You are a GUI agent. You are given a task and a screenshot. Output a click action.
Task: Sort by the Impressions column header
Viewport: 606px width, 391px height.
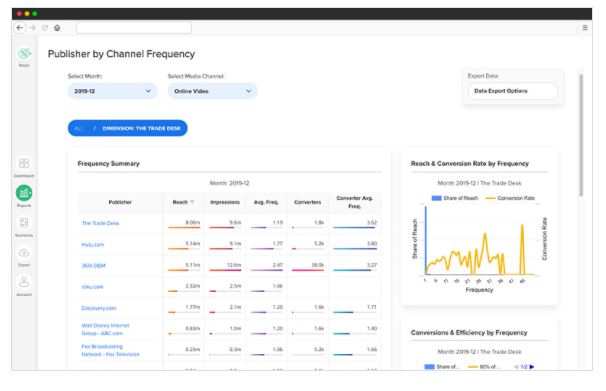click(225, 202)
